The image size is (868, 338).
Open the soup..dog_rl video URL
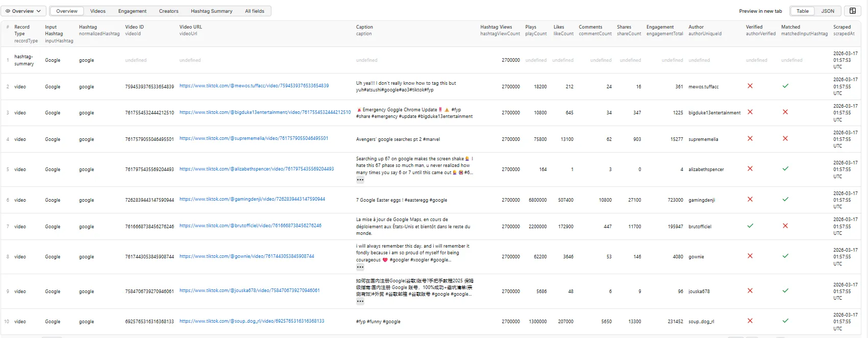[x=252, y=321]
